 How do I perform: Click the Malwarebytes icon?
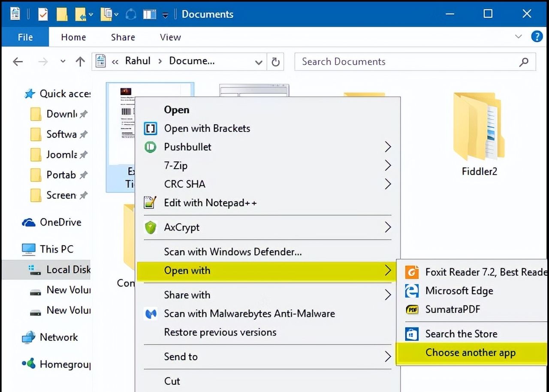click(150, 314)
